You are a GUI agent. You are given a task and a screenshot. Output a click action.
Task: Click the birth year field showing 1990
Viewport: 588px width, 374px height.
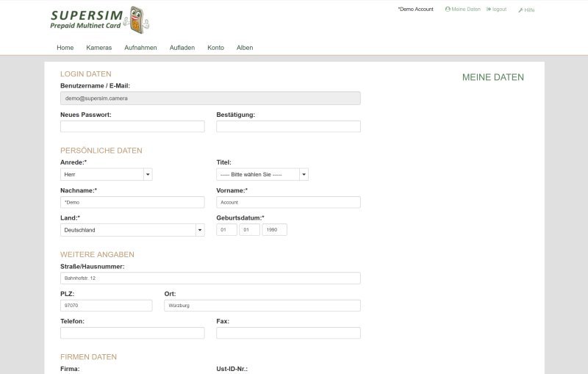[274, 230]
